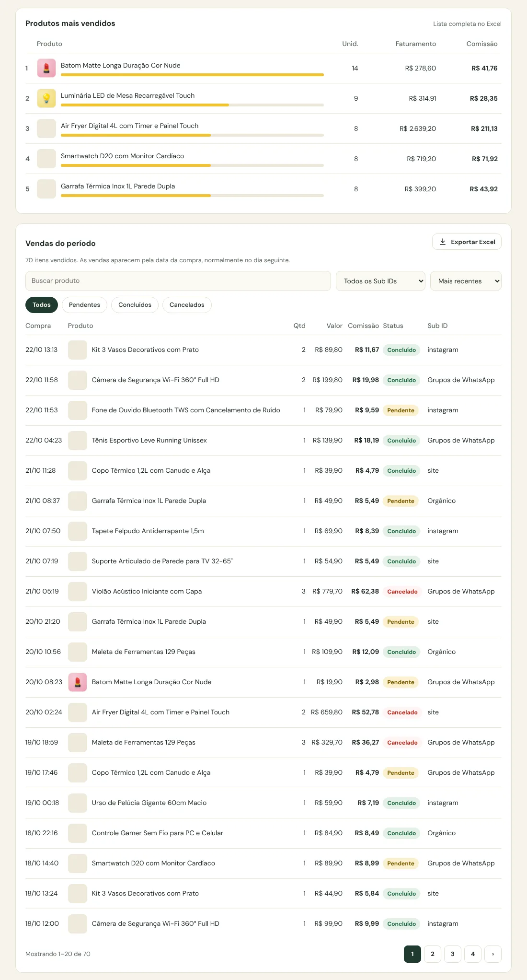527x980 pixels.
Task: Open the Mais recentes sort dropdown
Action: (x=466, y=281)
